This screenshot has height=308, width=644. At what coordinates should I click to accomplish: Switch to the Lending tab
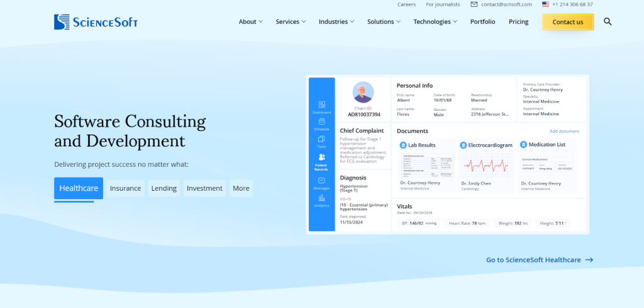[x=164, y=188]
